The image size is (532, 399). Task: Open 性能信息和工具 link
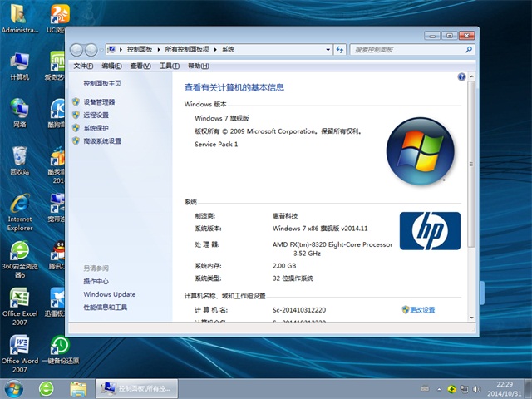tap(106, 308)
